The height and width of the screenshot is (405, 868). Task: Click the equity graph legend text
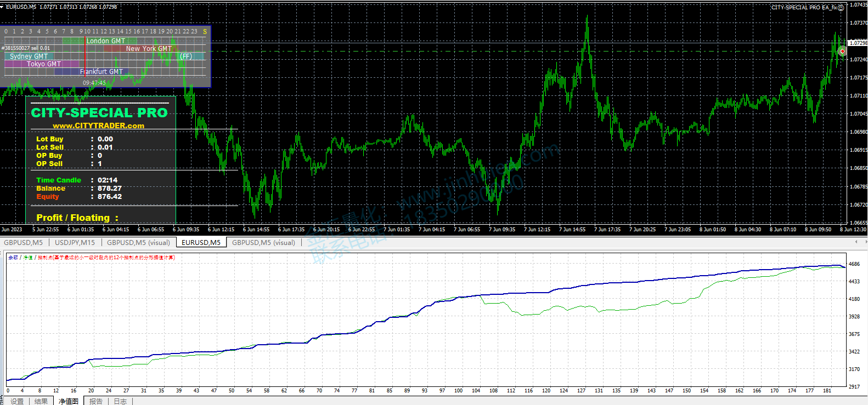tap(91, 258)
